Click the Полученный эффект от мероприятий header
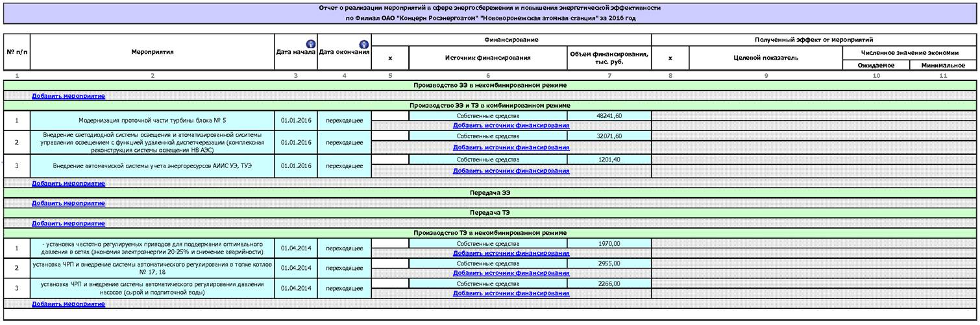This screenshot has width=980, height=325. [x=814, y=40]
